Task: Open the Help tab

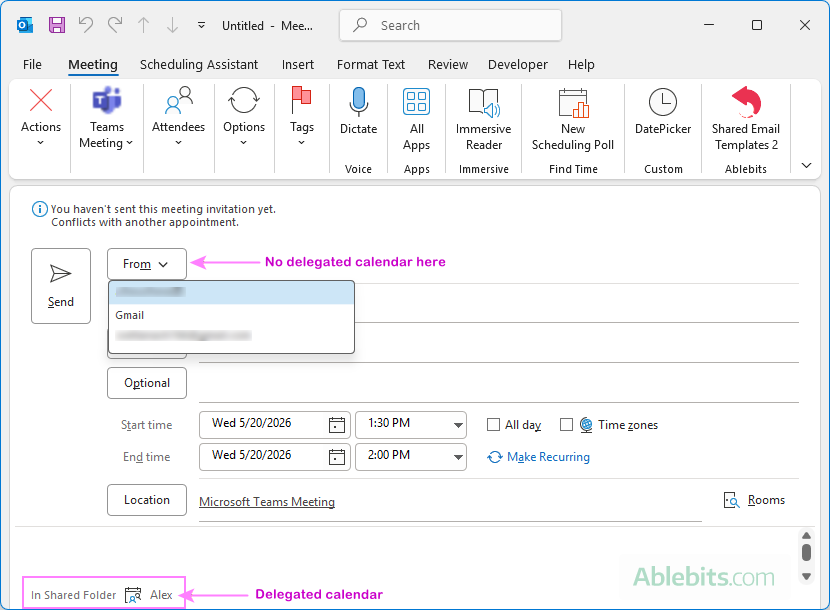Action: point(581,64)
